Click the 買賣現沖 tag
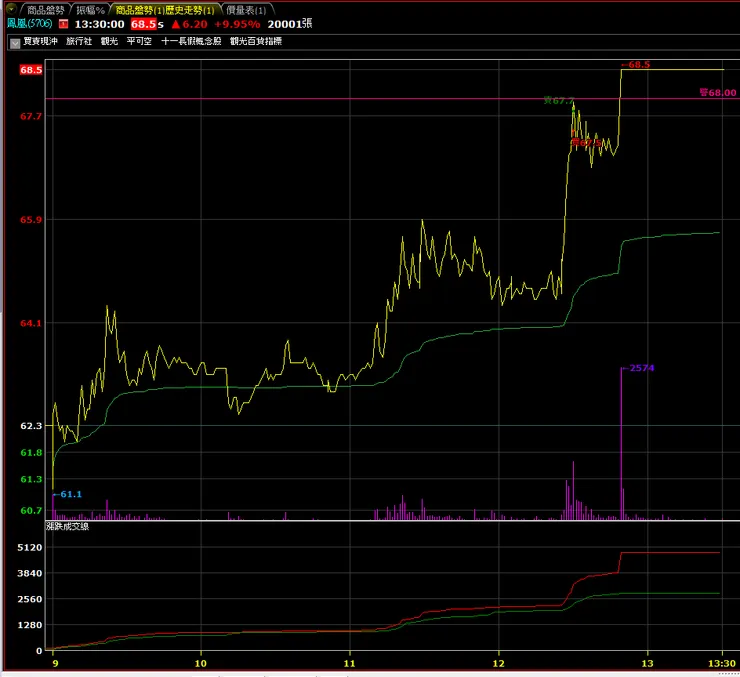The image size is (740, 677). (40, 41)
